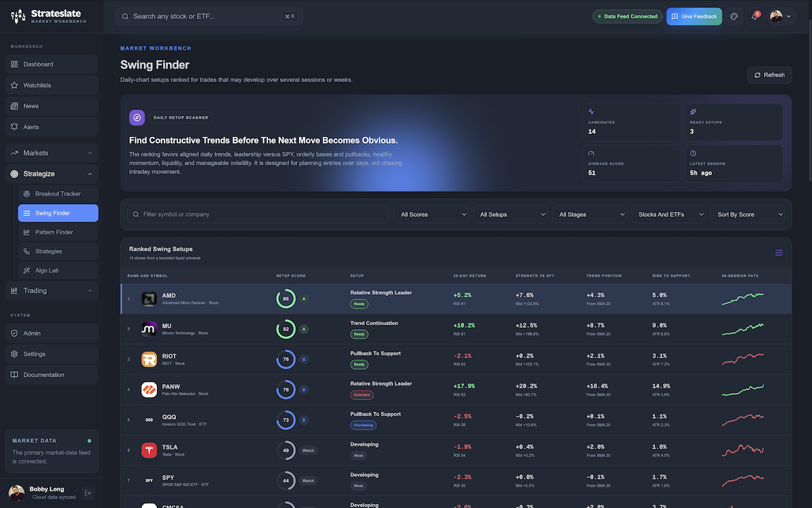Click the Candidates stat card
Viewport: 812px width, 508px height.
point(632,122)
